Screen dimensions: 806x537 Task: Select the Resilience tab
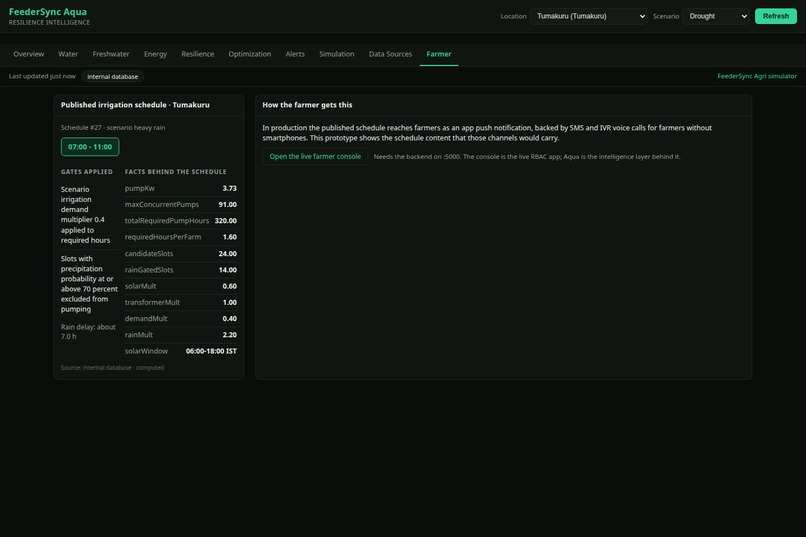tap(197, 54)
